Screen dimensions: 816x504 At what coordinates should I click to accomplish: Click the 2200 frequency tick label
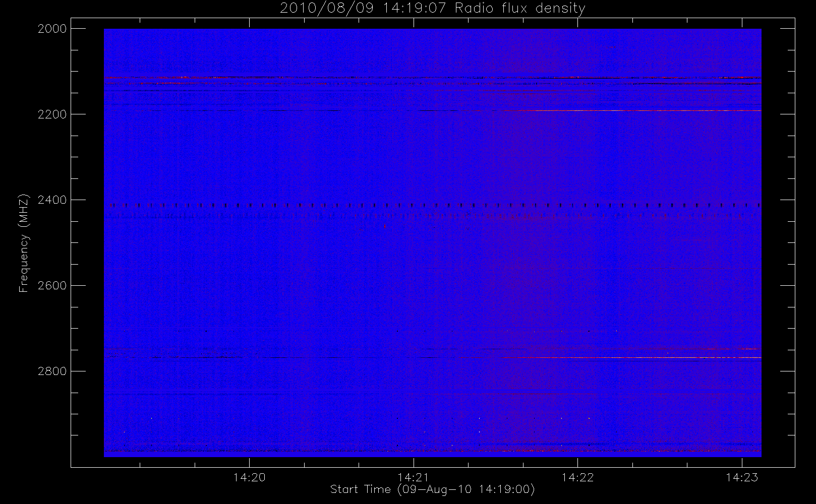pos(52,114)
